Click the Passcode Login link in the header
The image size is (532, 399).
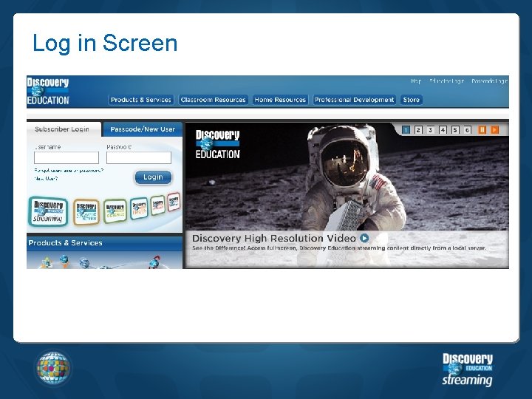tap(489, 81)
